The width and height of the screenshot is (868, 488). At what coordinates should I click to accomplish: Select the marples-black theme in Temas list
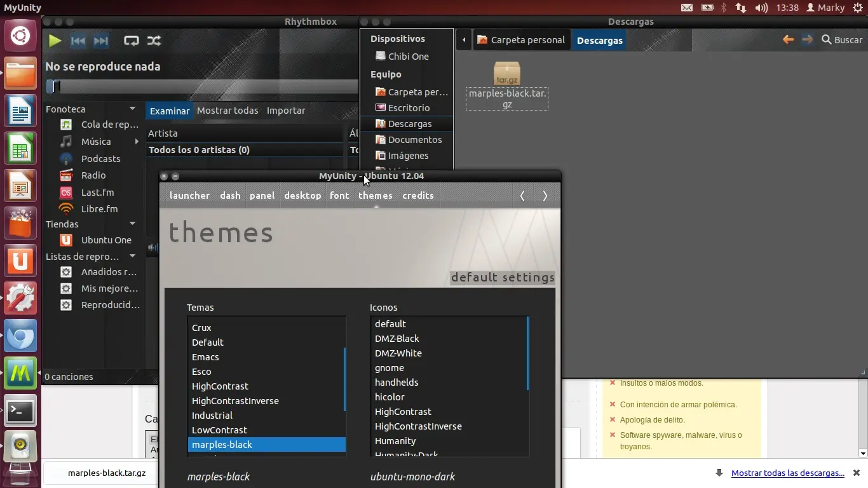pyautogui.click(x=267, y=445)
